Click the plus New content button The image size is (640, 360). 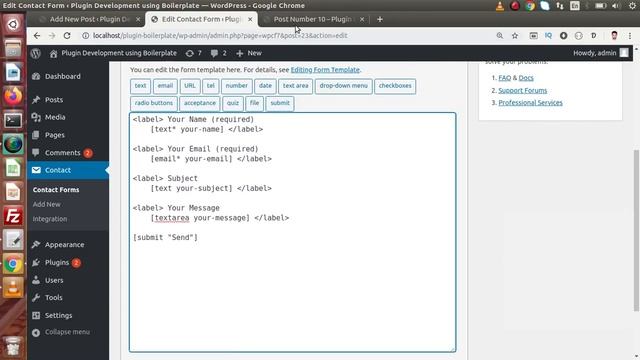pos(249,53)
